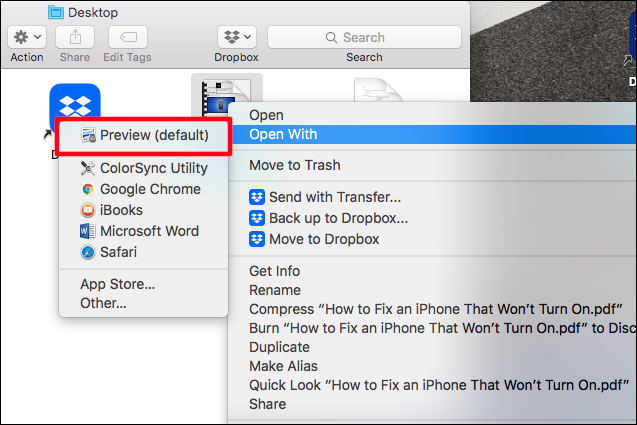Click the Share toolbar icon

point(75,37)
